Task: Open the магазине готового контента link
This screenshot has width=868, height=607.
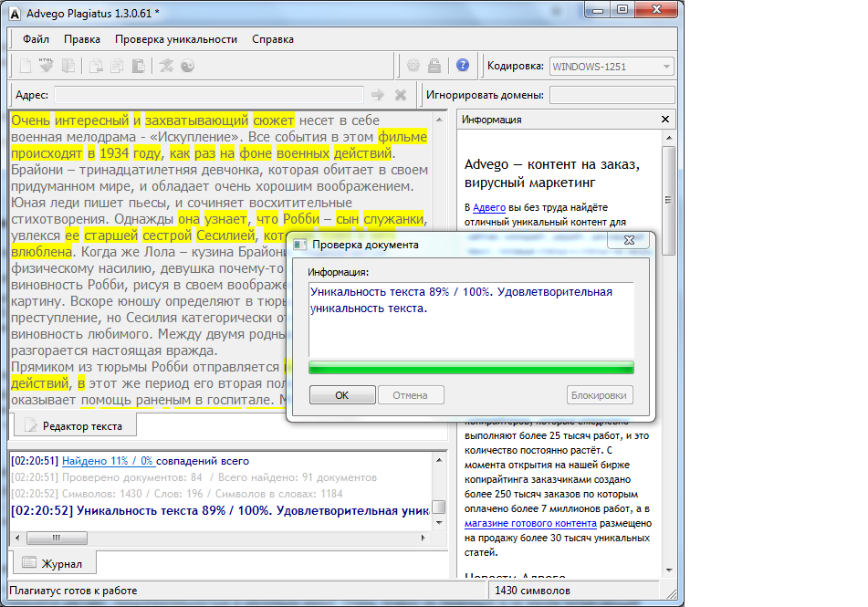Action: [x=530, y=523]
